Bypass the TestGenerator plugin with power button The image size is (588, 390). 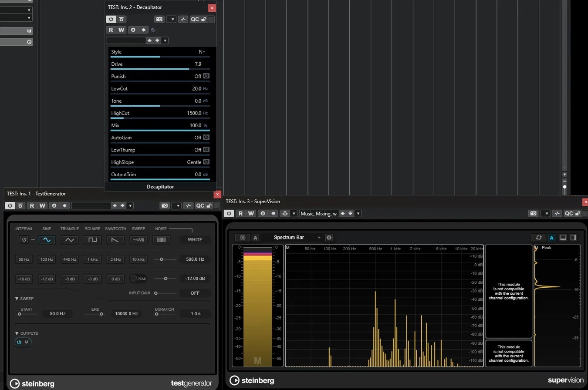point(10,206)
